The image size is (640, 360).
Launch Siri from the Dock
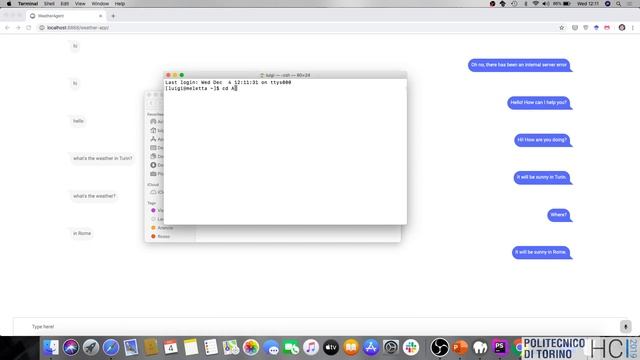coord(71,347)
